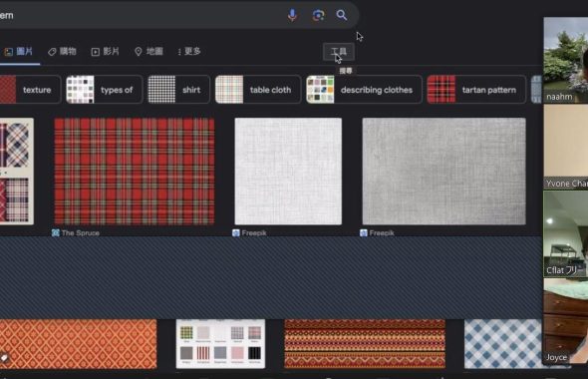
Task: Select the 'types of' filter chip
Action: coord(105,90)
